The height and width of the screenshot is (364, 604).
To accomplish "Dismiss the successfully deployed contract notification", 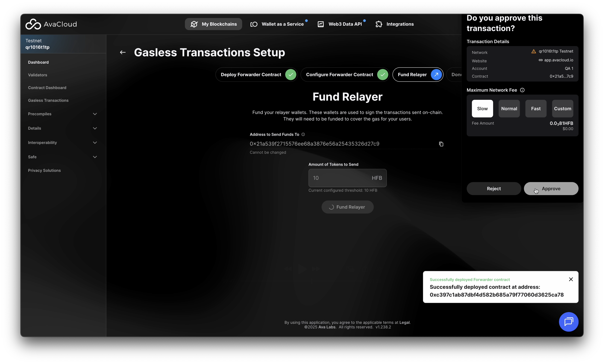I will (571, 279).
